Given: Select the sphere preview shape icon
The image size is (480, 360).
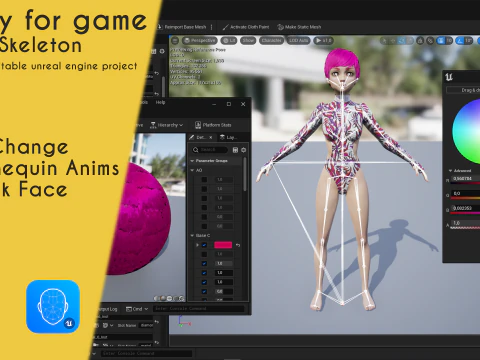Looking at the screenshot, I should 163,298.
